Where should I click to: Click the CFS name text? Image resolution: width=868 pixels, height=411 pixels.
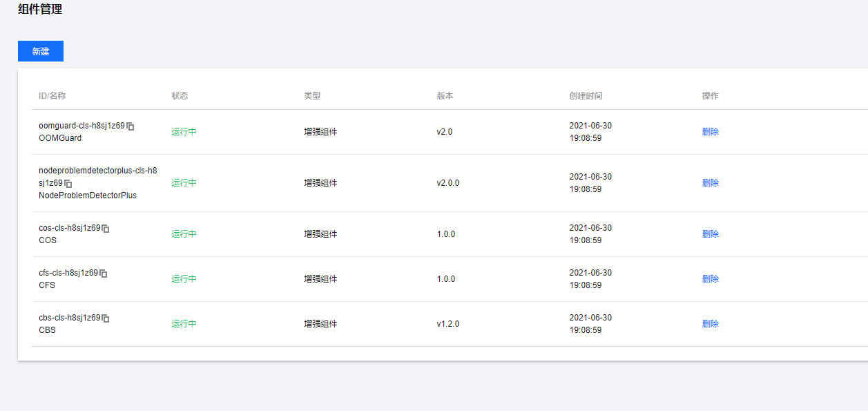pos(47,285)
